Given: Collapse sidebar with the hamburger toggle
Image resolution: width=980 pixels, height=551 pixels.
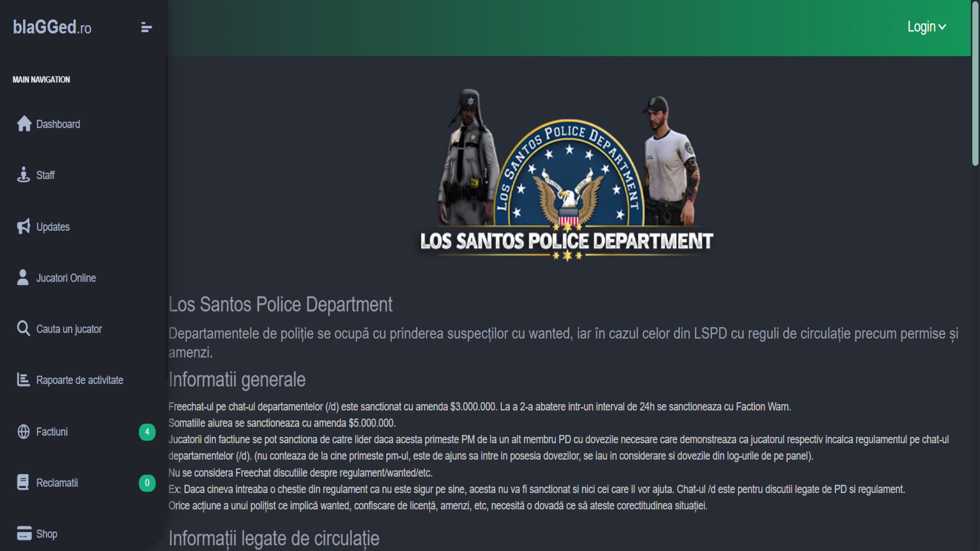Looking at the screenshot, I should click(x=146, y=27).
